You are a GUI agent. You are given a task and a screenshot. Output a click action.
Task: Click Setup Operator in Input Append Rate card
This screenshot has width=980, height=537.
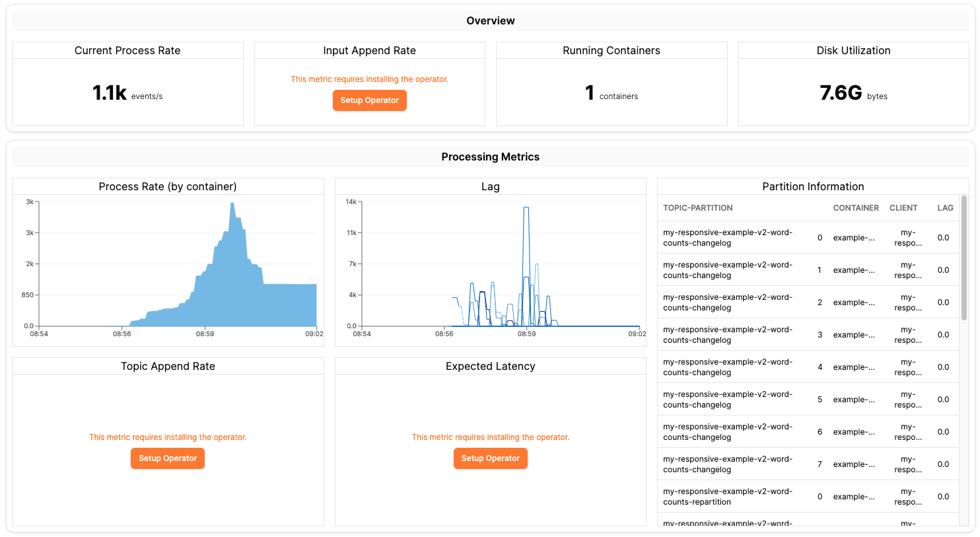[x=369, y=100]
